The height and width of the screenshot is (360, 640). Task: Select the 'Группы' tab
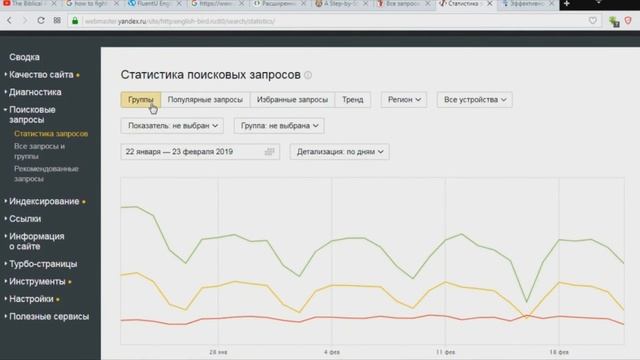click(x=141, y=100)
